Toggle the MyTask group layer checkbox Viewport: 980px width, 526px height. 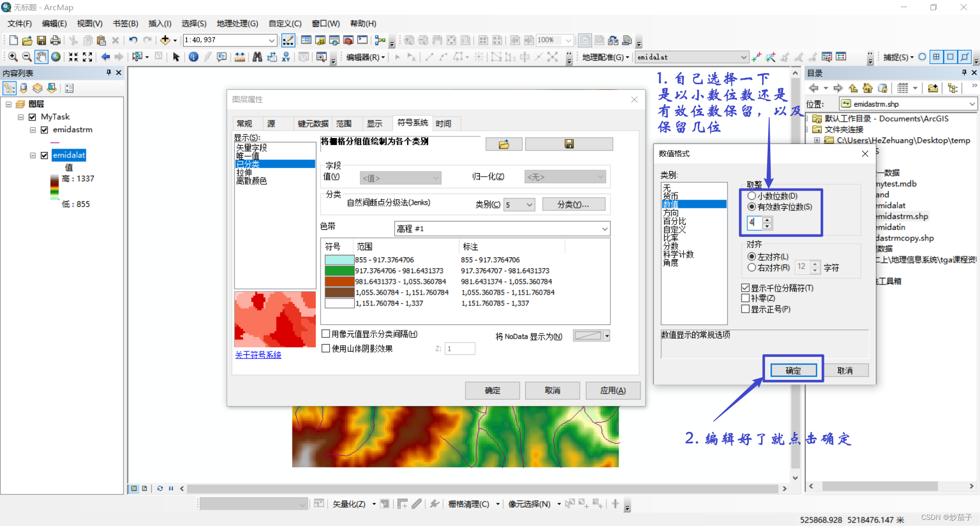[33, 117]
